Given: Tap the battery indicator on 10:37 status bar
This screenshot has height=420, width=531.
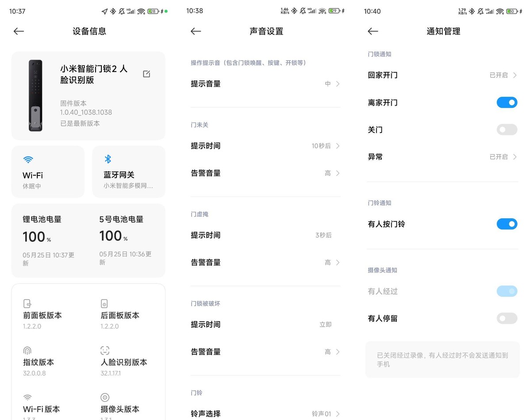Looking at the screenshot, I should point(153,11).
